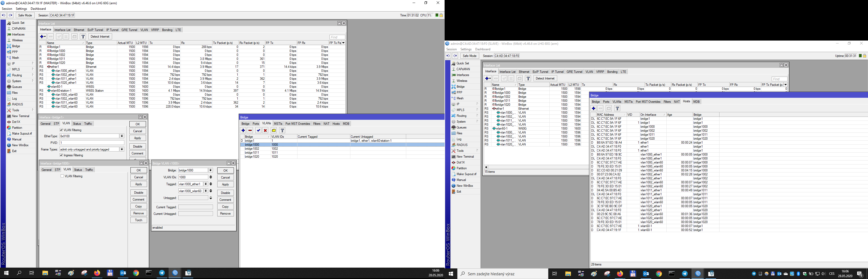
Task: Switch to the Ports tab in the Bridge window
Action: tap(256, 123)
